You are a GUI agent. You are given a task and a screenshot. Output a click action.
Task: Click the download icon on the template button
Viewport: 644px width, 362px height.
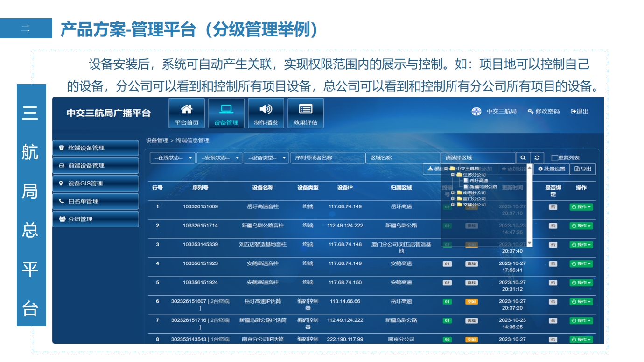(430, 169)
